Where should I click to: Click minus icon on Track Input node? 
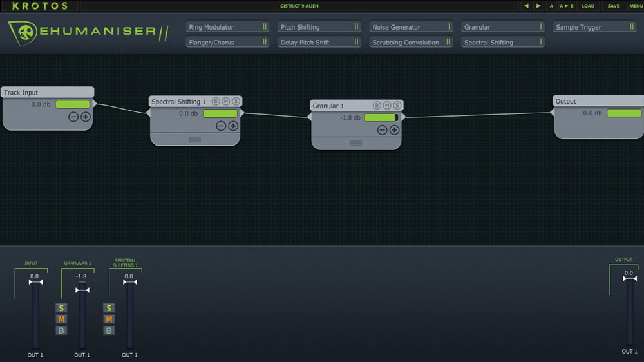pyautogui.click(x=73, y=117)
